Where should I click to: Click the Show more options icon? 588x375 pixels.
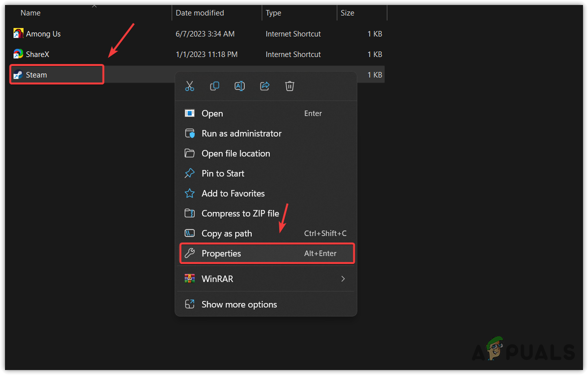[x=190, y=304]
